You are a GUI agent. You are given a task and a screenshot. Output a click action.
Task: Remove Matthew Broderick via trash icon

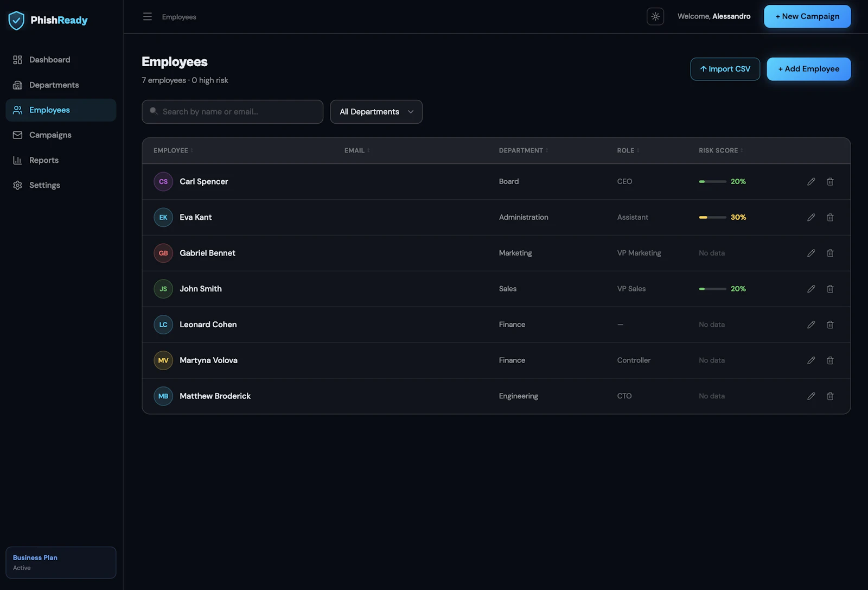coord(830,396)
